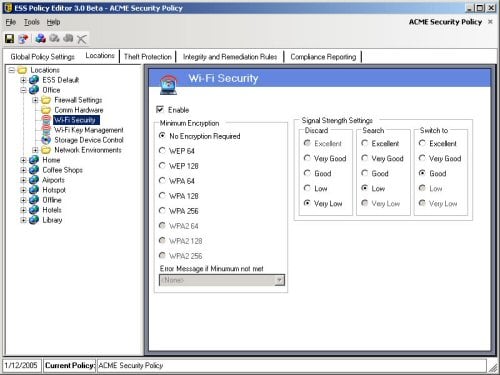Click the globe icon beside Coffee Shops

34,170
